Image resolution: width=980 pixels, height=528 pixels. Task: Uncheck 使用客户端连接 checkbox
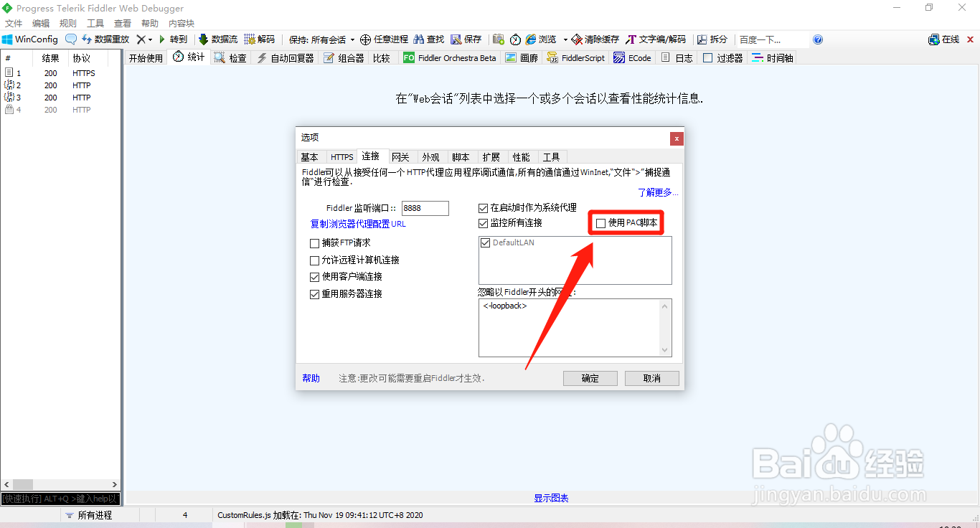[x=314, y=277]
